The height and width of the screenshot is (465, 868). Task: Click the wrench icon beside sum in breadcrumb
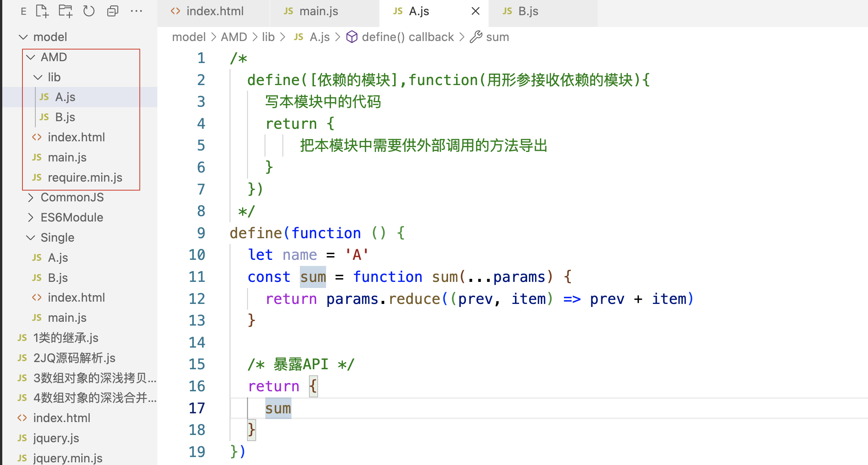coord(476,37)
